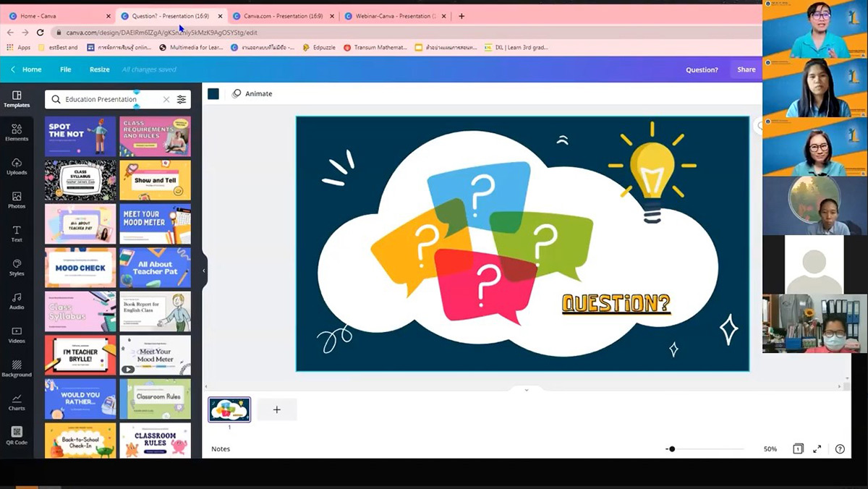Collapse the page thumbnails strip
Viewport: 868px width, 489px height.
point(526,390)
